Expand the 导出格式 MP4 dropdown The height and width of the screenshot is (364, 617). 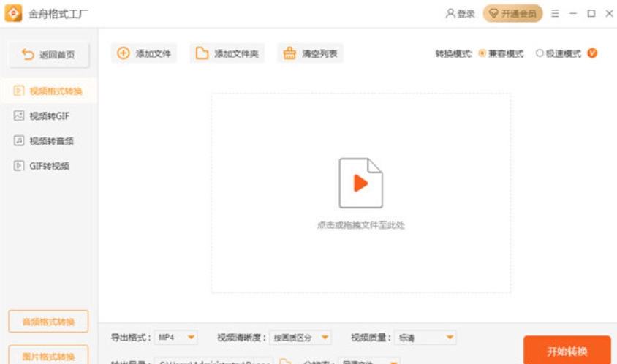176,337
